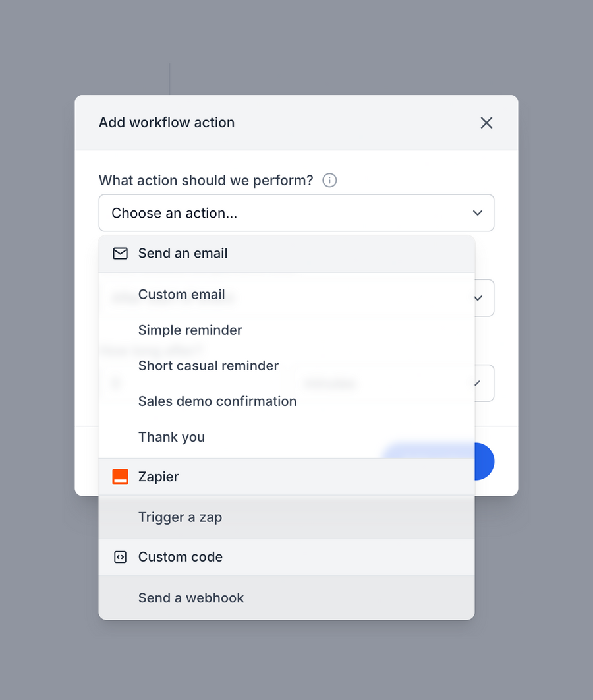Select the Simple reminder template
593x700 pixels.
pyautogui.click(x=190, y=330)
